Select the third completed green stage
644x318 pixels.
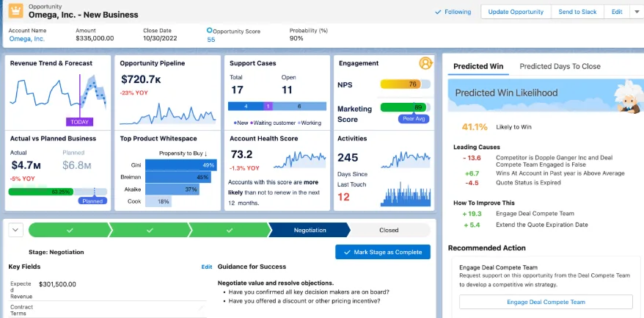[229, 231]
